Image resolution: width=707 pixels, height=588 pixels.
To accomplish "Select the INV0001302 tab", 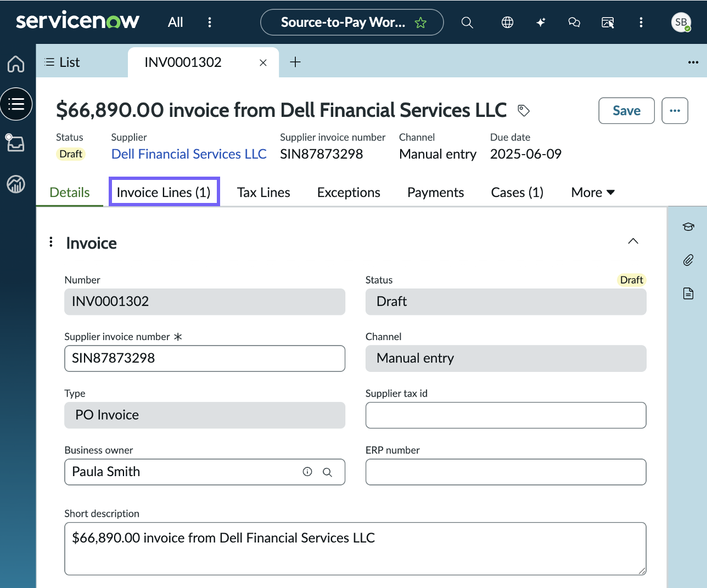I will pos(183,62).
